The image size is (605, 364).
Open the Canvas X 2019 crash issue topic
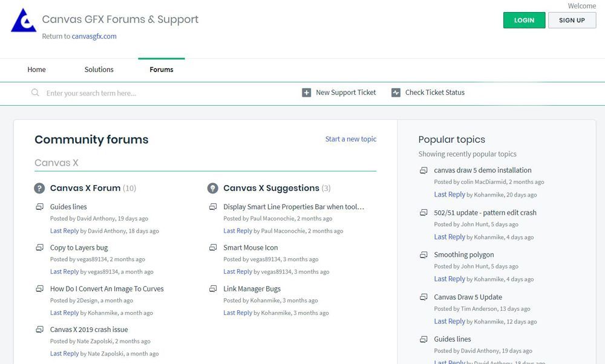pyautogui.click(x=89, y=330)
